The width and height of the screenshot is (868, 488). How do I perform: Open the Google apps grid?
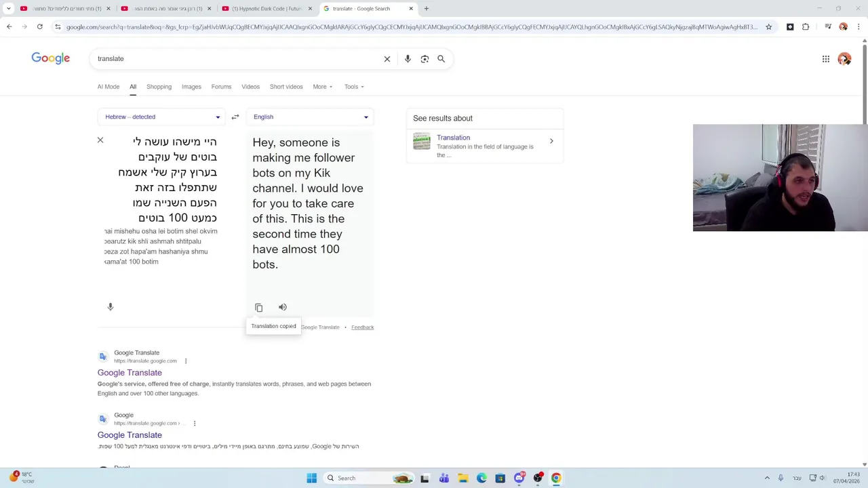pyautogui.click(x=826, y=59)
